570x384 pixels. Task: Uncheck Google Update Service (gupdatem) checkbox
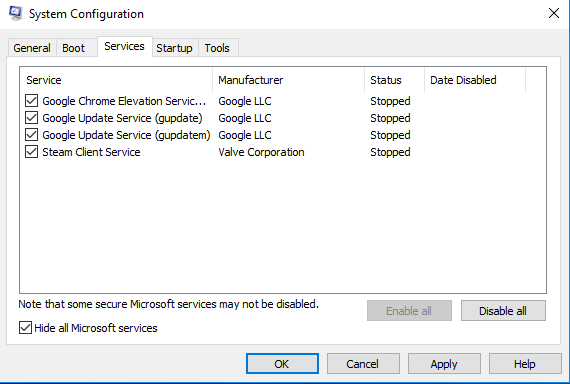32,135
